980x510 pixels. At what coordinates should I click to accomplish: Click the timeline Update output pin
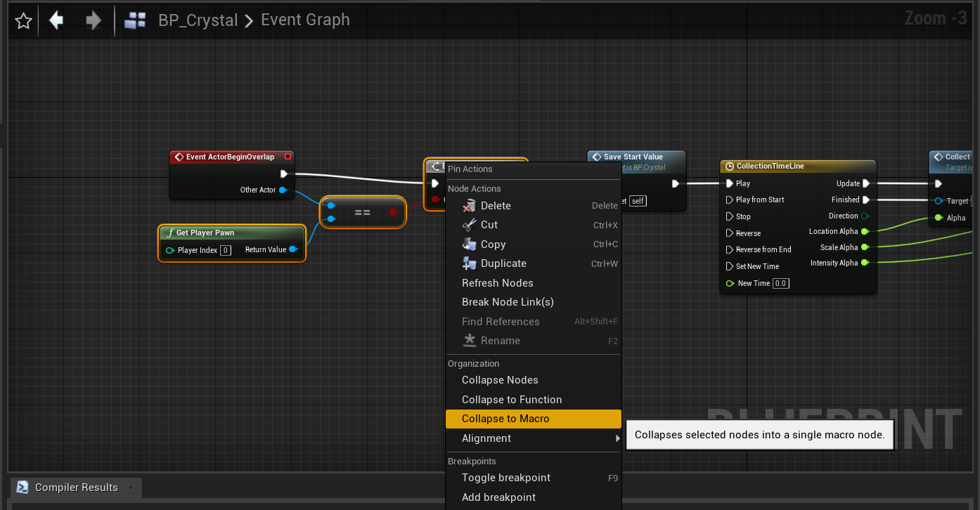(x=866, y=183)
